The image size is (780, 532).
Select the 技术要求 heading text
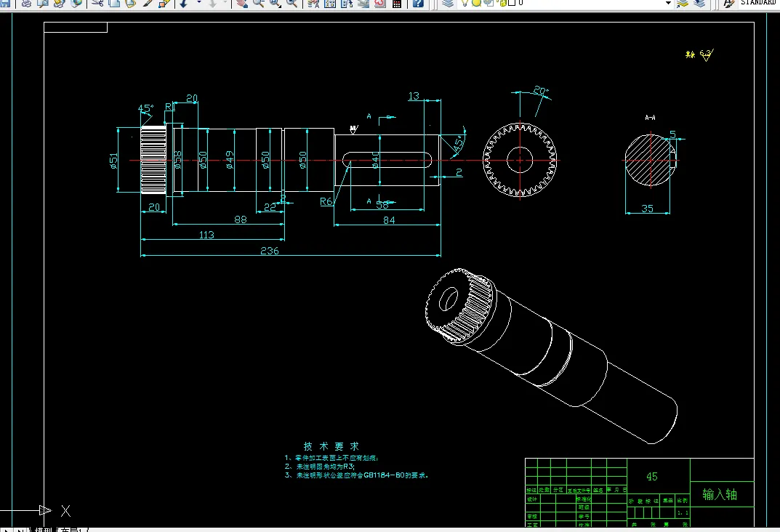pos(331,446)
